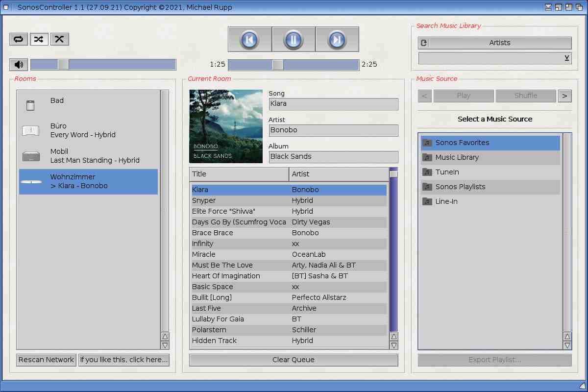This screenshot has height=392, width=588.
Task: Click the Black Sands album cover
Action: coord(226,126)
